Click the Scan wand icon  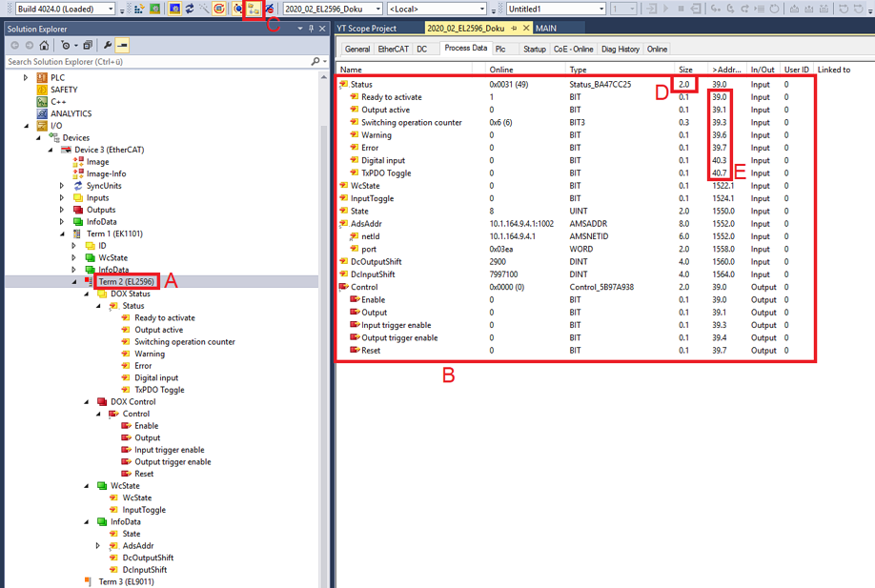coord(204,9)
